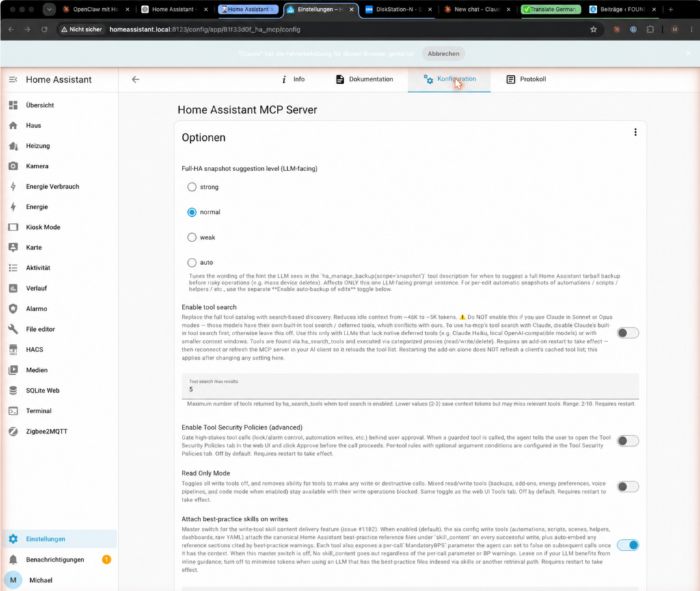Switch to the DiskStation-N browser tab
Viewport: 700px width, 591px height.
399,9
